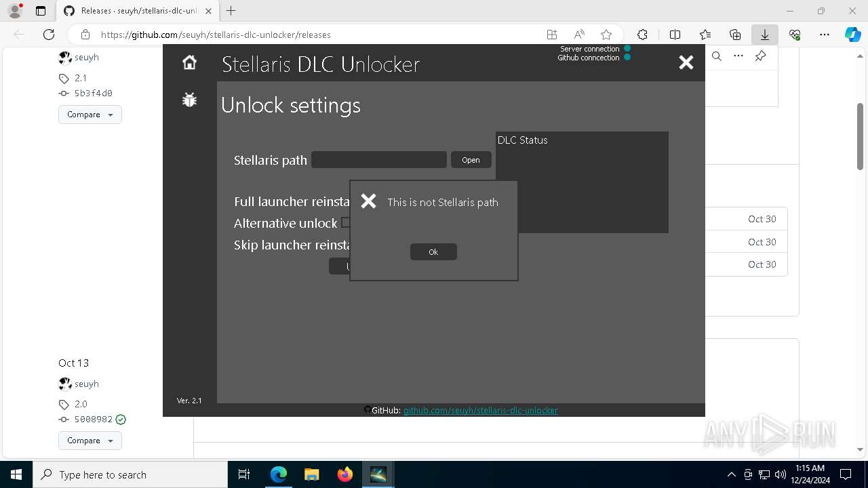Open seuyh profile near the 2.1 release

point(87,58)
